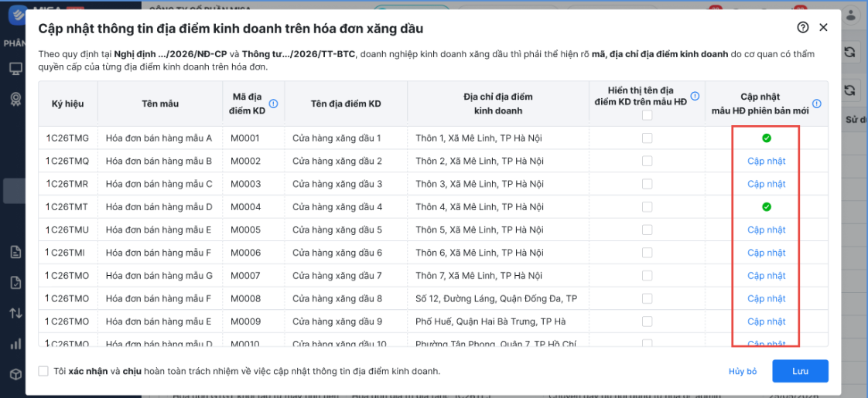This screenshot has width=868, height=398.
Task: Check the Tôi xác nhận responsibility checkbox
Action: tap(43, 372)
